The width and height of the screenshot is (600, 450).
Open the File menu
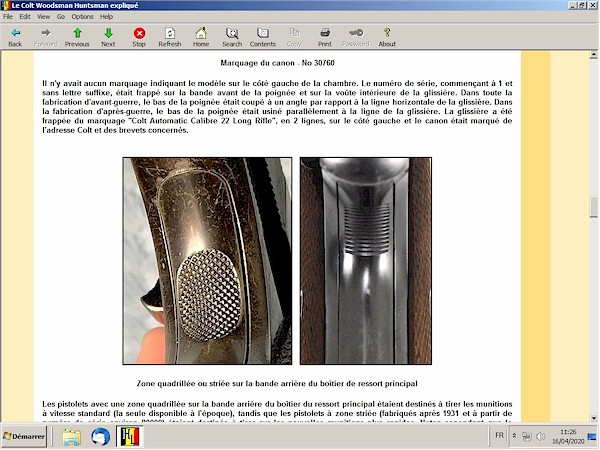point(8,16)
